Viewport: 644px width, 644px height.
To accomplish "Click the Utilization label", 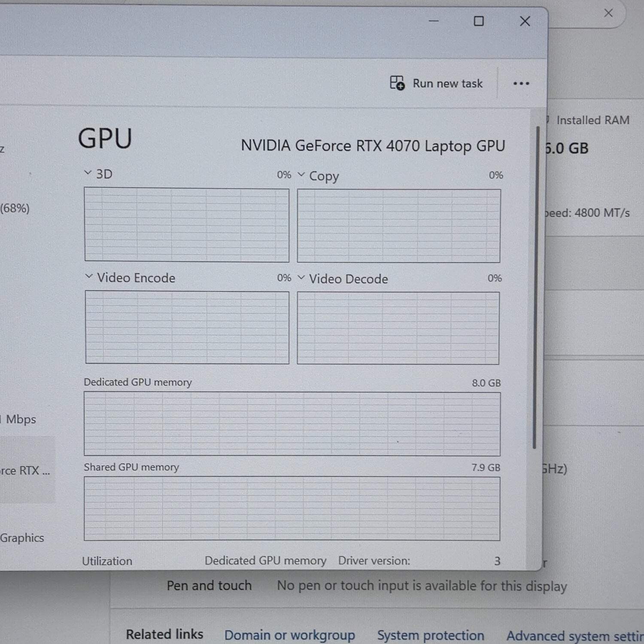I will click(107, 561).
